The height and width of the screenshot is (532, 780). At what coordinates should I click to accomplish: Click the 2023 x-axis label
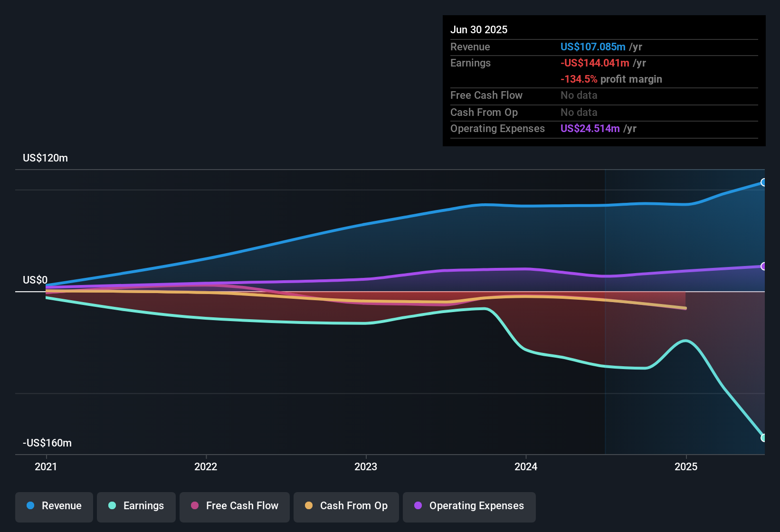pos(366,467)
